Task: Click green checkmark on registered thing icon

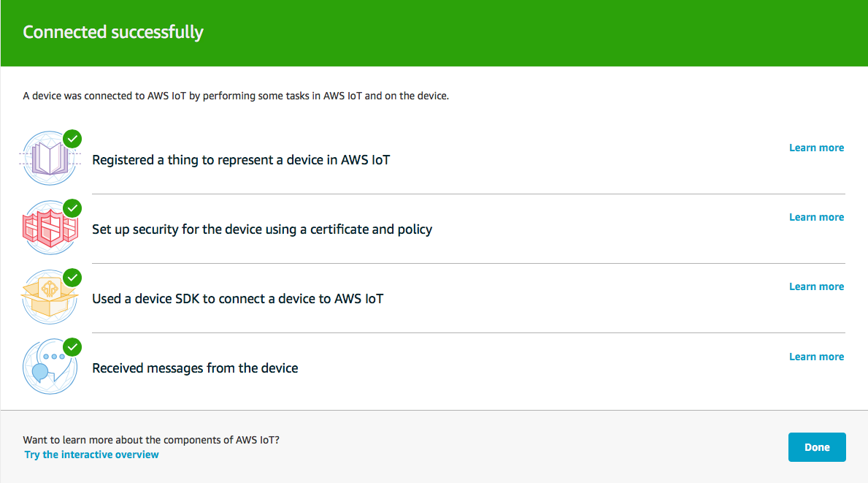Action: 72,139
